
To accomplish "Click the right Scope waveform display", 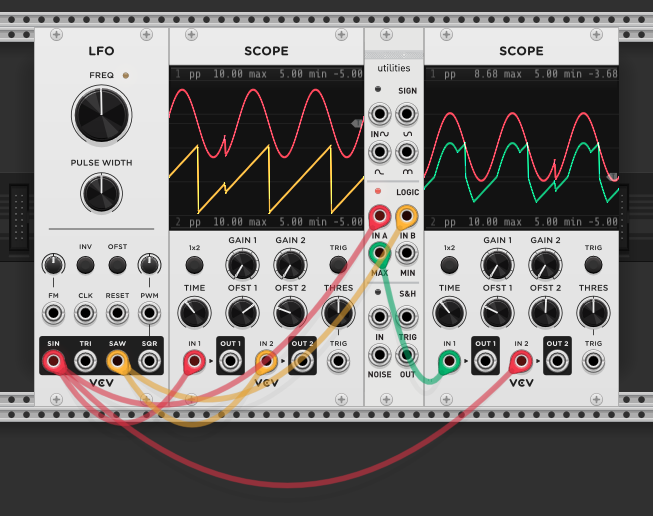I will pyautogui.click(x=521, y=148).
